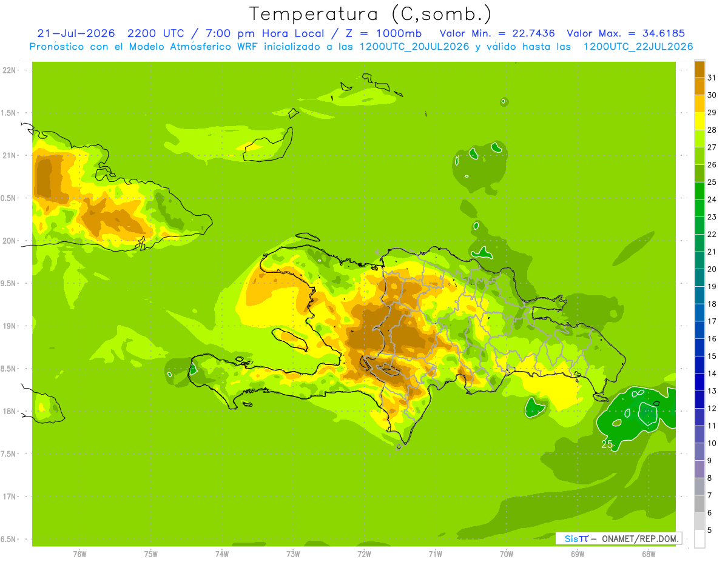Click the dark brown colorbar band above 31
The width and height of the screenshot is (728, 562).
(x=699, y=69)
